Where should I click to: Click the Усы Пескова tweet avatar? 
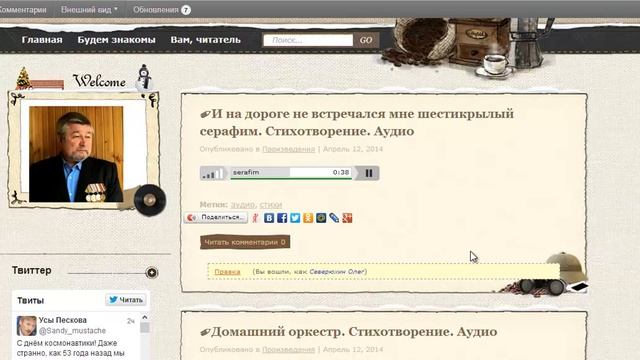(27, 326)
